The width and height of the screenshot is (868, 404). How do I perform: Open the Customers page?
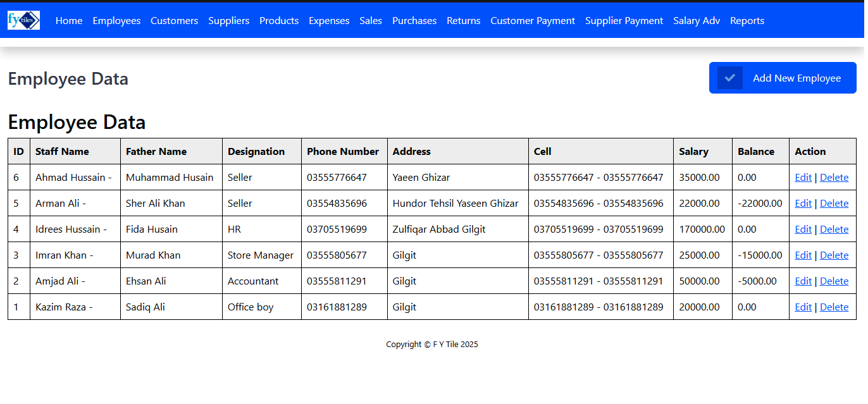174,21
